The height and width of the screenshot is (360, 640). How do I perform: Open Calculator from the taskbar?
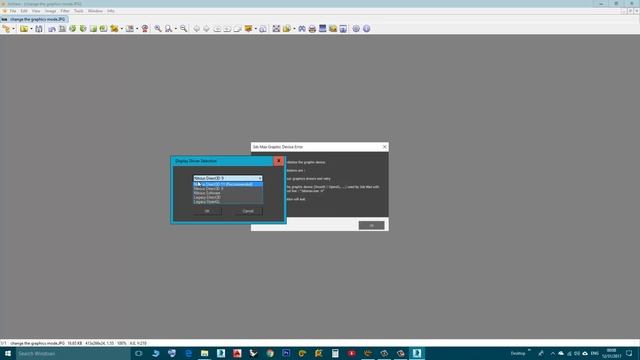[x=335, y=353]
